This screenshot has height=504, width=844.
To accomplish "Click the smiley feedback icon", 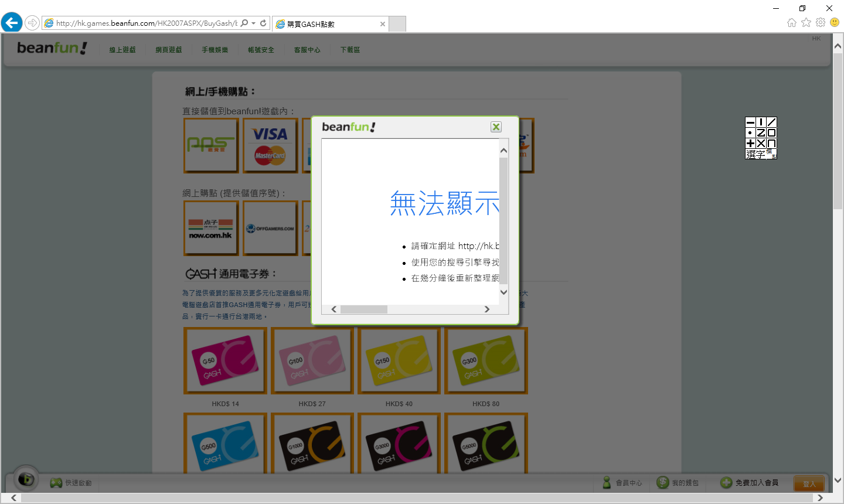I will click(x=835, y=23).
